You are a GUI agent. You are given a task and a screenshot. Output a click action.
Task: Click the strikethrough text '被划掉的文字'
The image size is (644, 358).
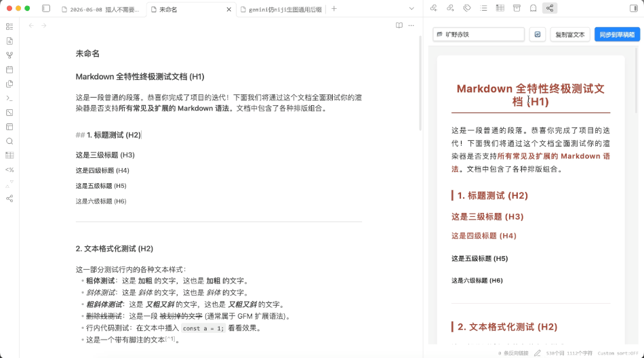tap(181, 316)
